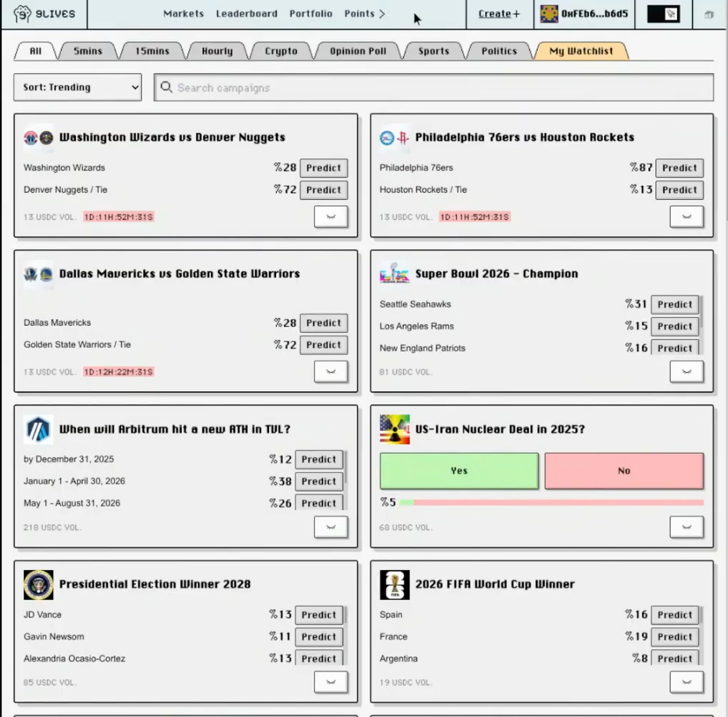Predict on Spain to win World Cup

(674, 615)
